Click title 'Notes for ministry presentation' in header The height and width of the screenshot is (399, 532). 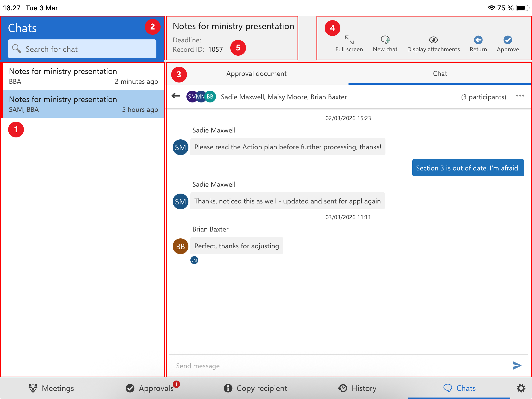(233, 26)
